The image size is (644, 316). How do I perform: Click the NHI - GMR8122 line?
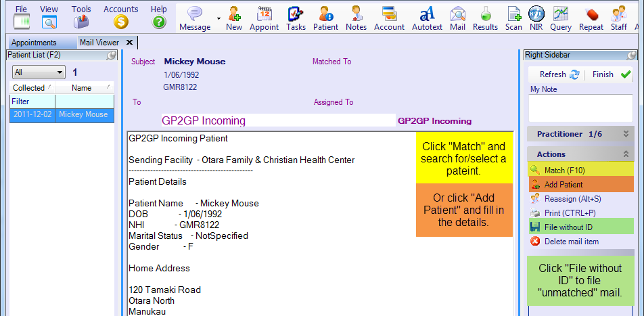click(174, 225)
